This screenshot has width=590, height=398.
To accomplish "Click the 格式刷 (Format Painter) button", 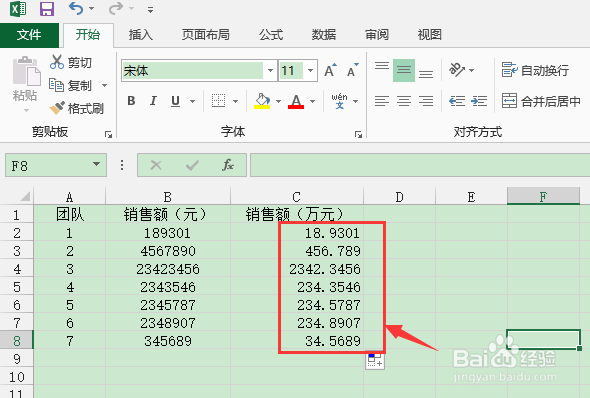I will (x=77, y=108).
